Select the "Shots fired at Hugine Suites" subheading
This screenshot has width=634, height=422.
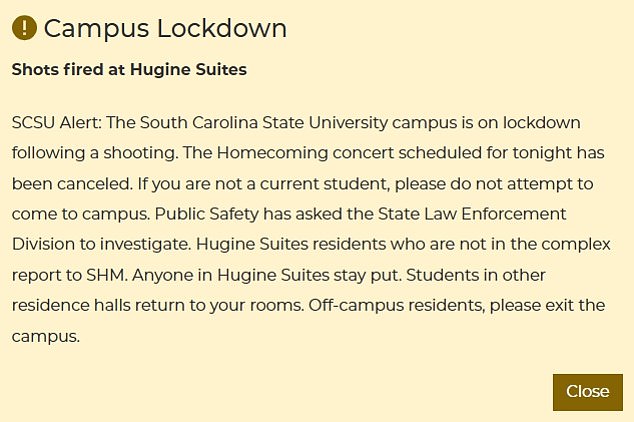129,70
